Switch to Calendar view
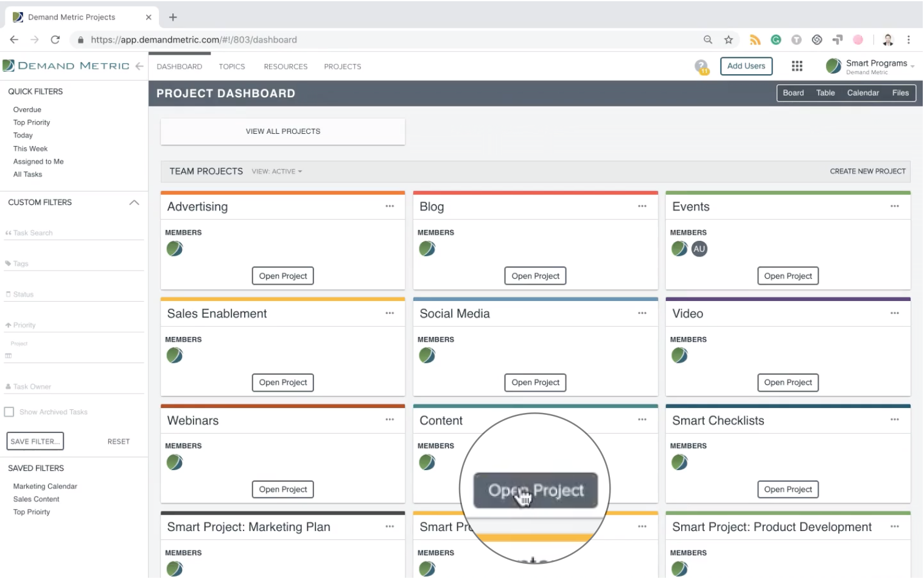This screenshot has width=924, height=579. 863,93
